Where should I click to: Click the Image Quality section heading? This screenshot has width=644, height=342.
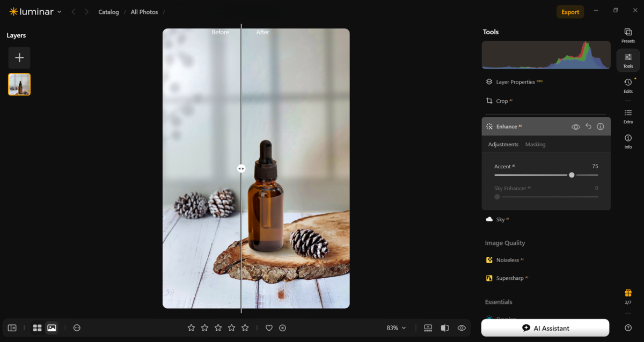(505, 243)
